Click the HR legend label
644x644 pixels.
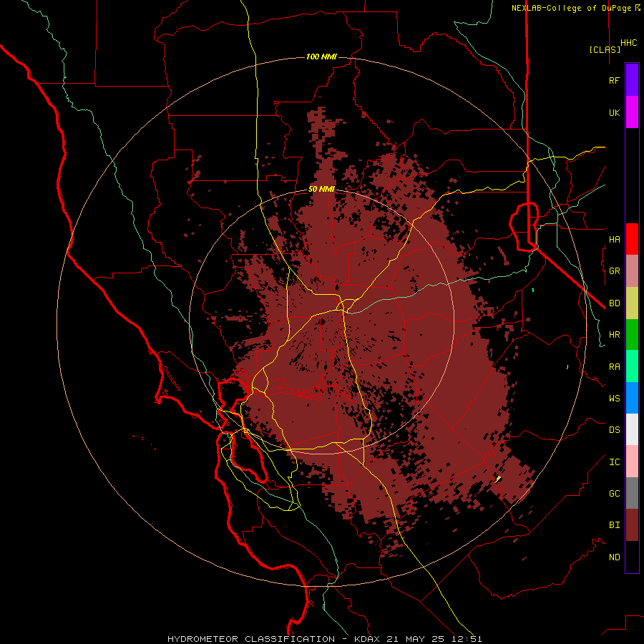pos(614,335)
